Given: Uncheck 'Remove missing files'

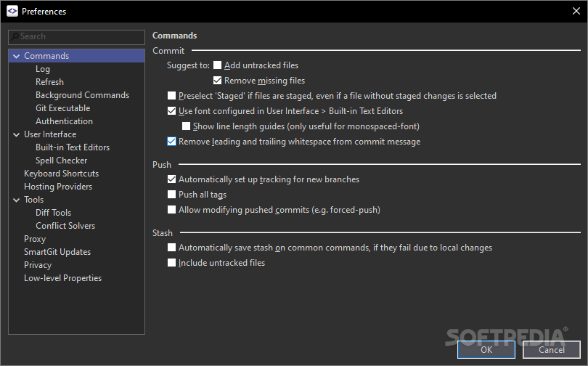Looking at the screenshot, I should (218, 81).
